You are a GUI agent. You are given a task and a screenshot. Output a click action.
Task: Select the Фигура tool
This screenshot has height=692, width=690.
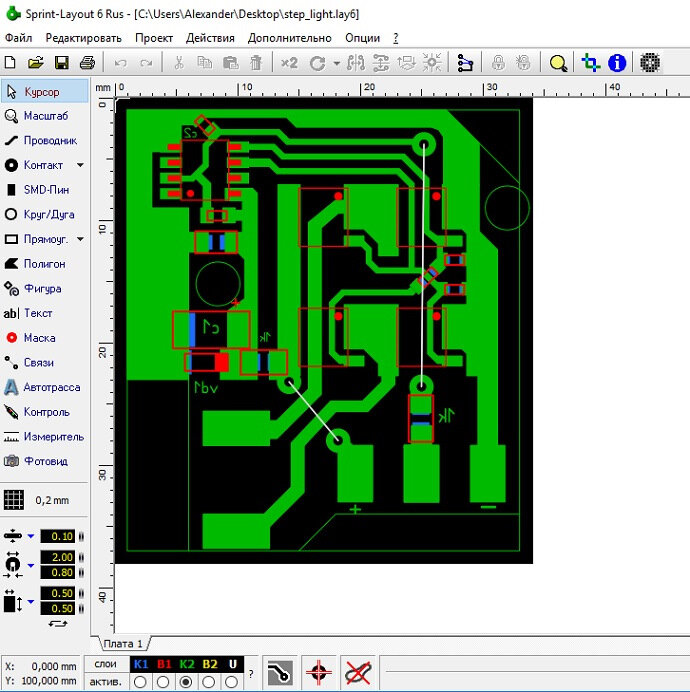click(x=45, y=289)
